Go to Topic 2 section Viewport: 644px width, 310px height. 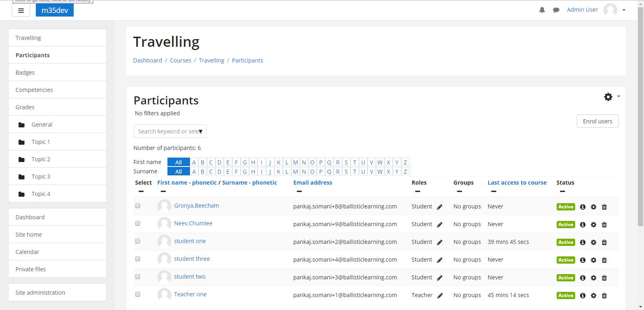pyautogui.click(x=57, y=159)
